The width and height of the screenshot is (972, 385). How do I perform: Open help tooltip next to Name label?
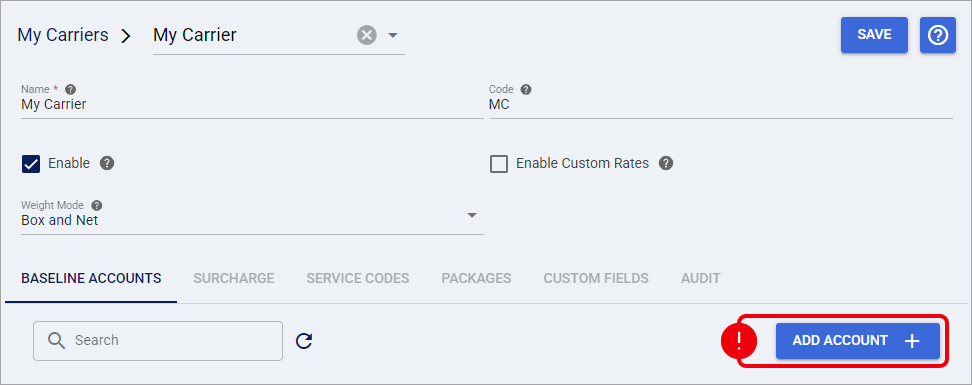[x=71, y=89]
